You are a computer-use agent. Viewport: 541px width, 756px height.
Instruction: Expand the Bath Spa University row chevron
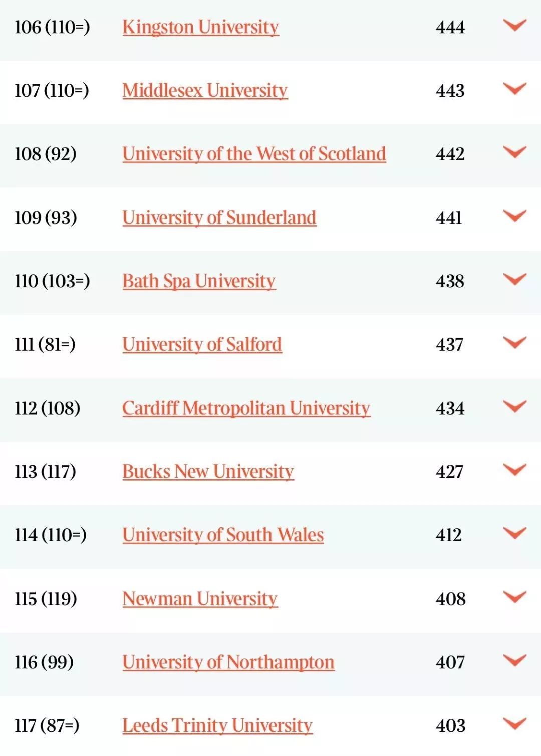click(x=515, y=279)
